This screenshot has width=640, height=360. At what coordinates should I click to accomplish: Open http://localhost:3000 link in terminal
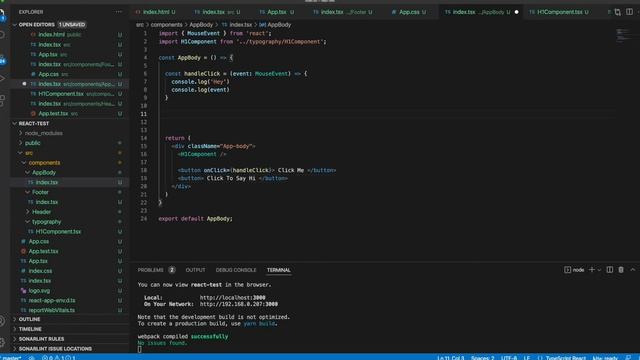point(232,298)
